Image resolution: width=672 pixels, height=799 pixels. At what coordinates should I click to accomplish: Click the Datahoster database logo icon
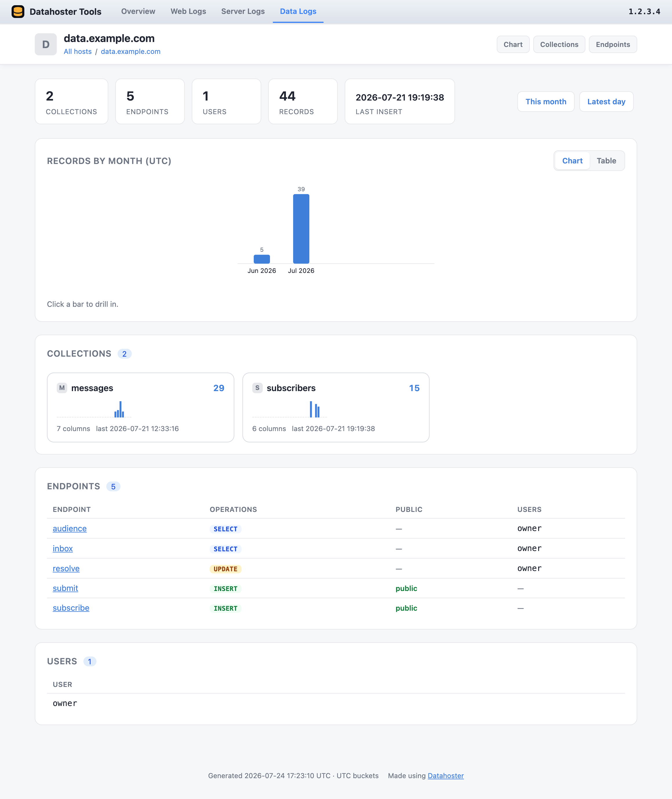(x=18, y=11)
